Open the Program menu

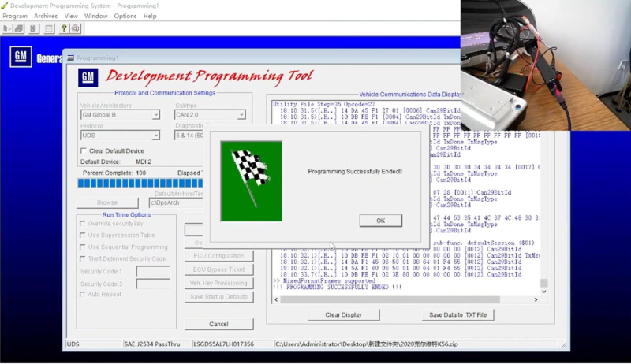point(15,16)
